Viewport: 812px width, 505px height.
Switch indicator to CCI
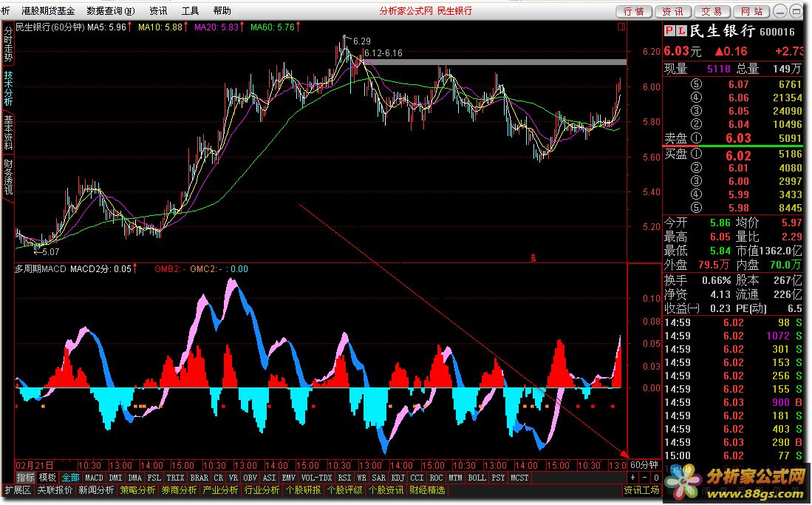click(417, 478)
